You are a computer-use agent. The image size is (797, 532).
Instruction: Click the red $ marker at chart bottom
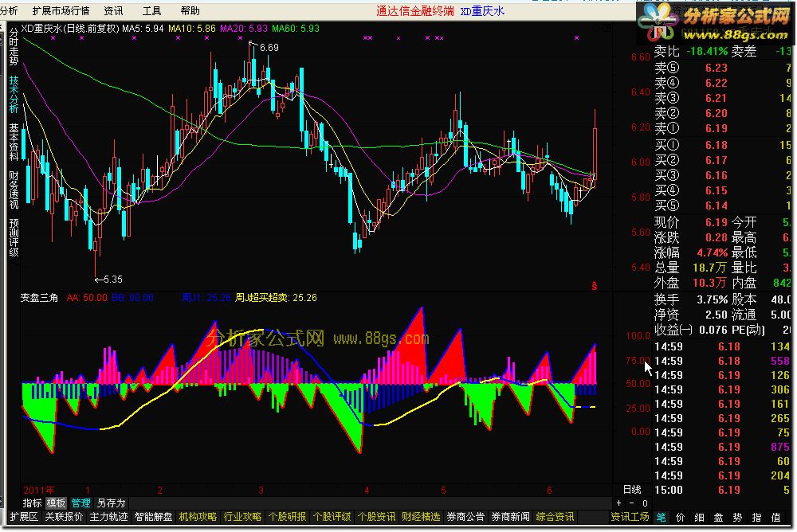tap(595, 286)
